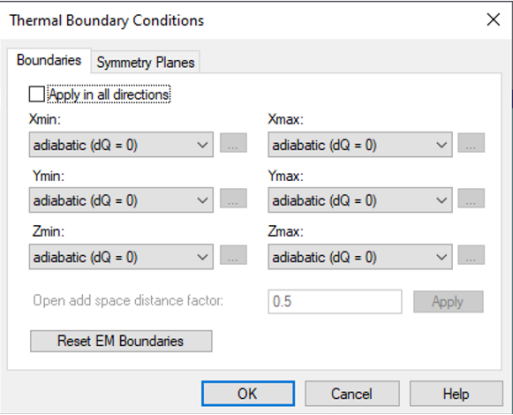Expand the Ymax boundary type list
Screen dimensions: 513x415
tap(360, 200)
